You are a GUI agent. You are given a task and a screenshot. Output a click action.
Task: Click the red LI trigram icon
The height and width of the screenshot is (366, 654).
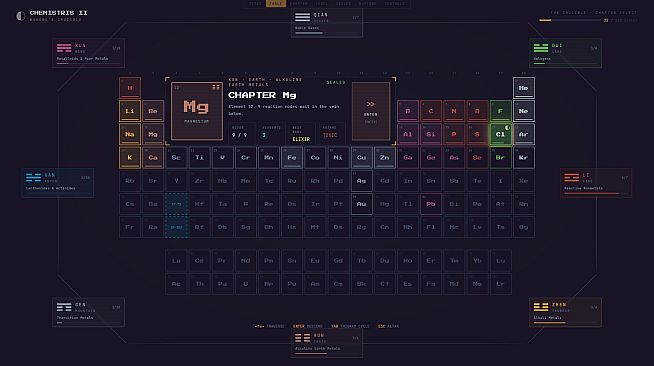[571, 178]
